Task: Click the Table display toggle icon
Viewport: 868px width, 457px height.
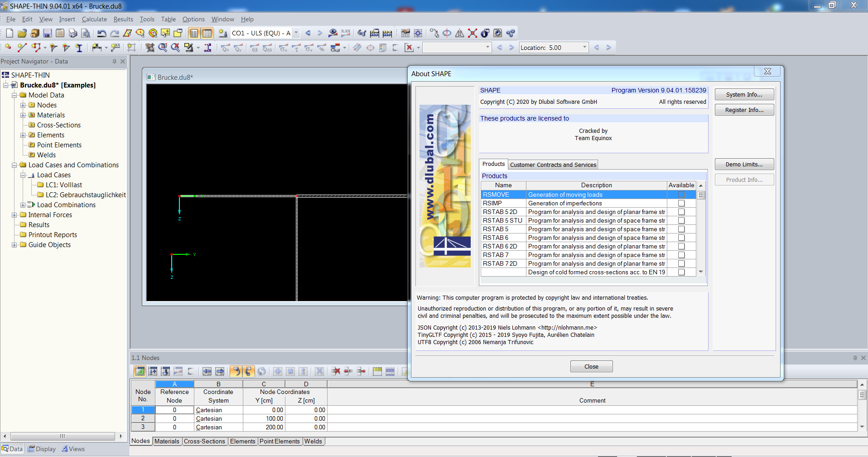Action: [207, 33]
